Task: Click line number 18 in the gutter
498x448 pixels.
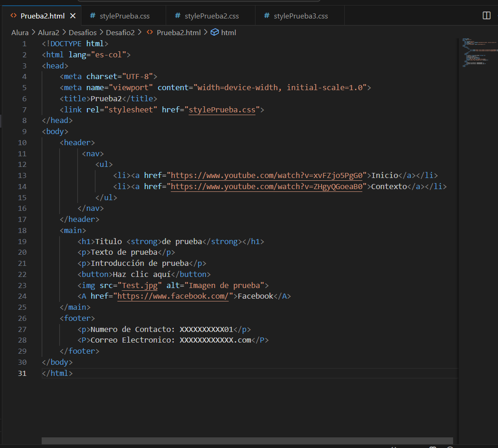Action: pos(22,231)
